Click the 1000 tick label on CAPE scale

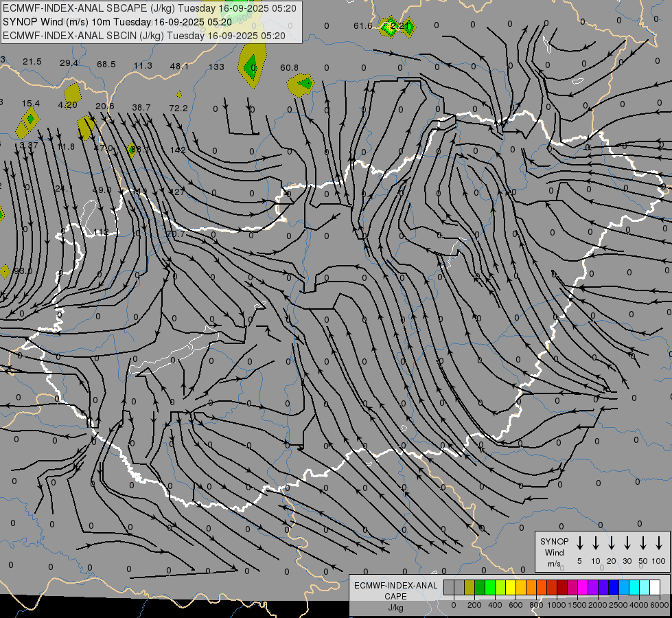click(556, 605)
